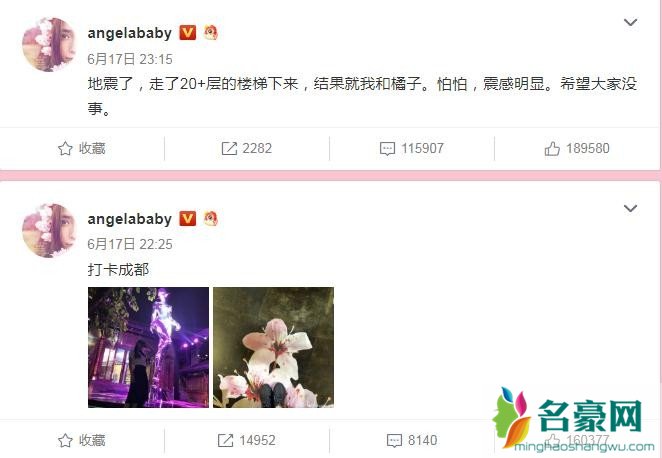The image size is (662, 458).
Task: Open the 6月17日 23:15 timestamp link
Action: point(130,59)
